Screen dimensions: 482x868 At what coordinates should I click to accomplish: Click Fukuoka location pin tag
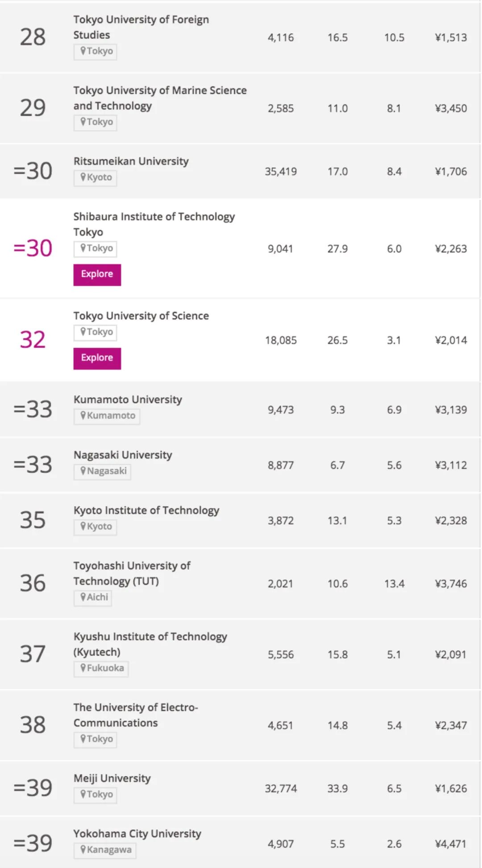pyautogui.click(x=101, y=668)
